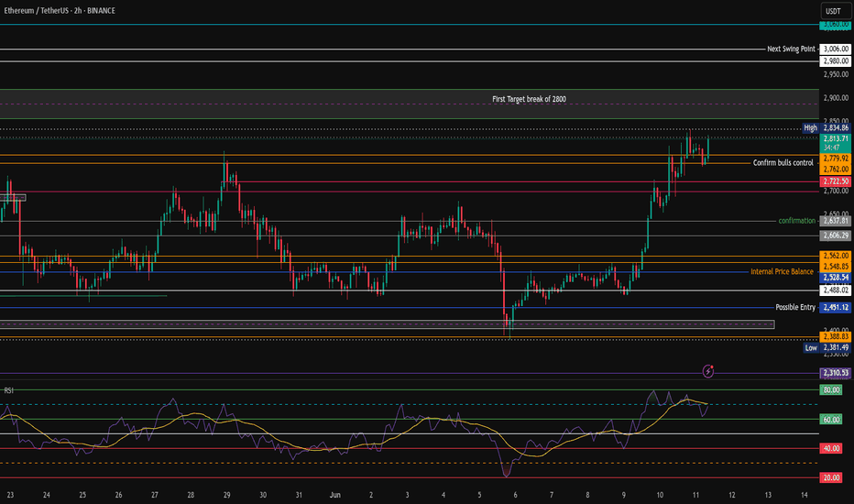Click the purple lightning bolt event icon
Viewport: 854px width, 504px height.
(x=707, y=372)
